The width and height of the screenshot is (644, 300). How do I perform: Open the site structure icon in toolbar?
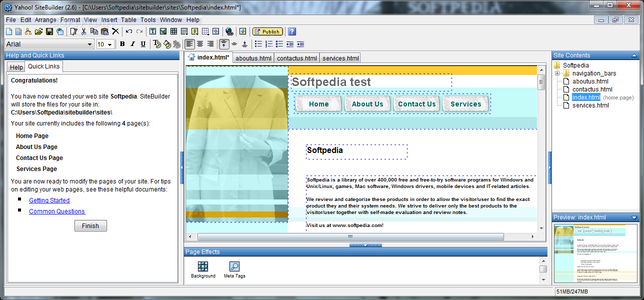coord(28,31)
